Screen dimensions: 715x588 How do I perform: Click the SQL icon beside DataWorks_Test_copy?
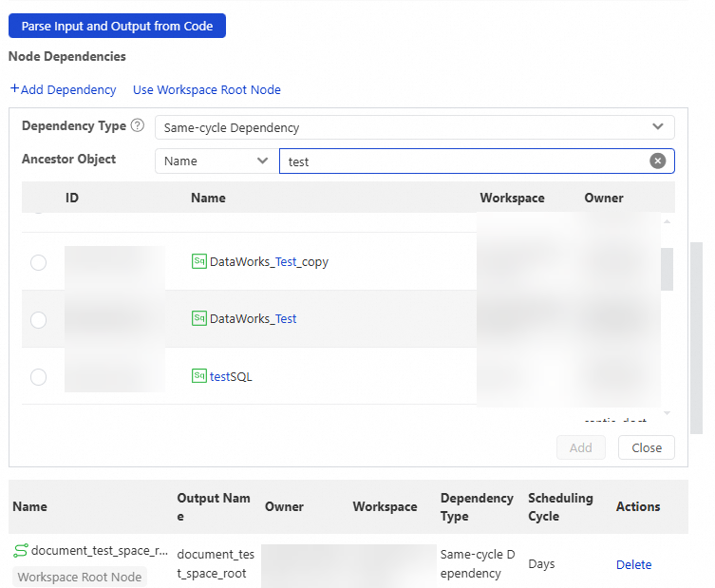click(199, 261)
